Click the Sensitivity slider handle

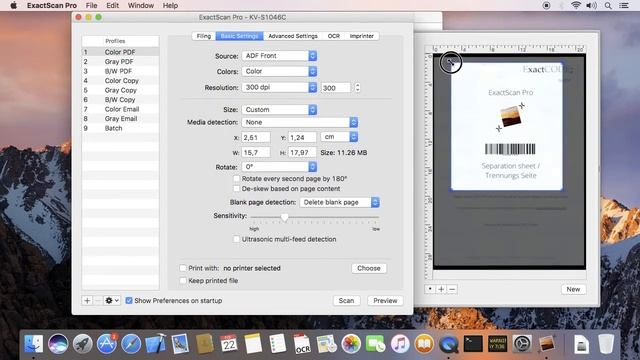pyautogui.click(x=284, y=218)
